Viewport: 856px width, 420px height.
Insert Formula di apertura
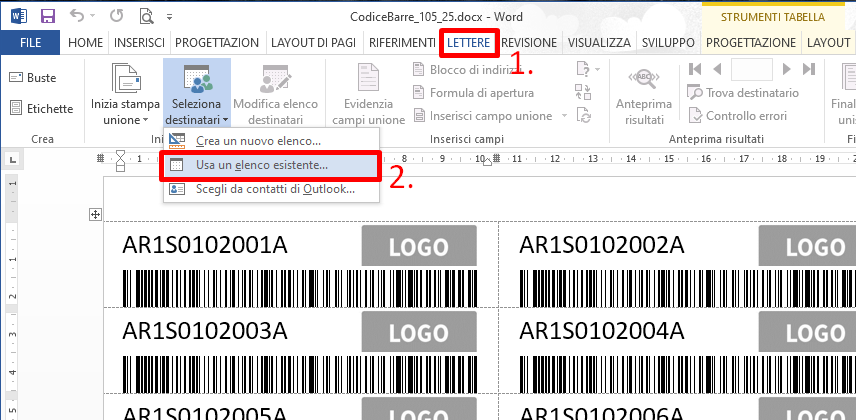[474, 93]
